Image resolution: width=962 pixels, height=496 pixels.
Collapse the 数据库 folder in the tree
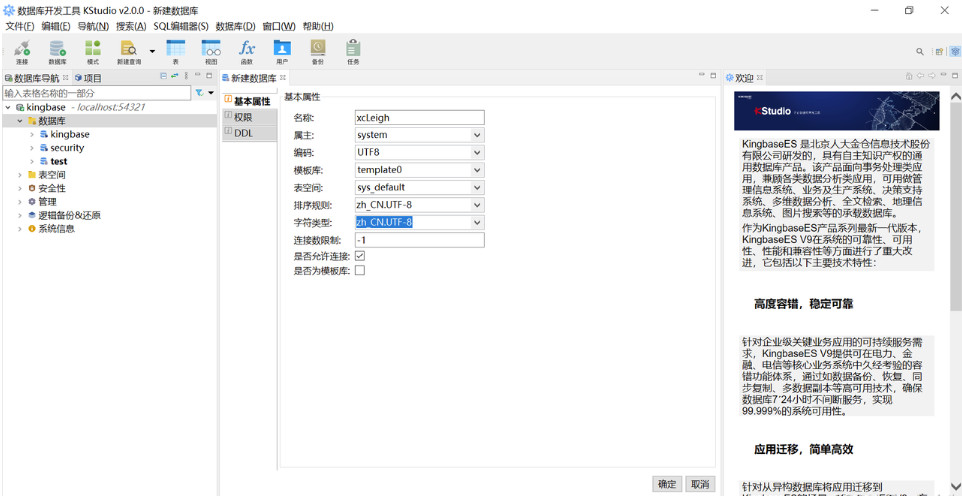pos(20,121)
